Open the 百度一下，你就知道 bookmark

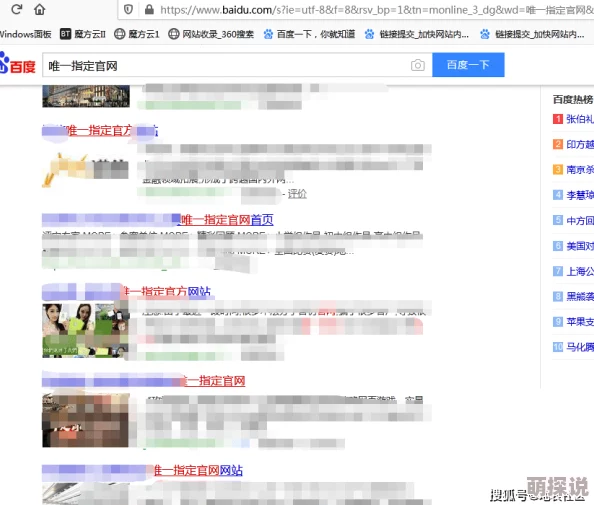[310, 34]
